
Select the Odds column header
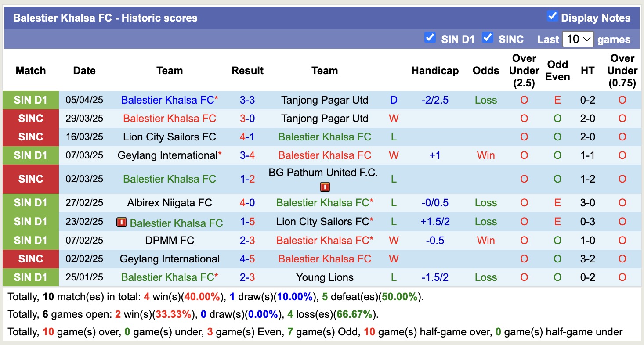click(485, 70)
